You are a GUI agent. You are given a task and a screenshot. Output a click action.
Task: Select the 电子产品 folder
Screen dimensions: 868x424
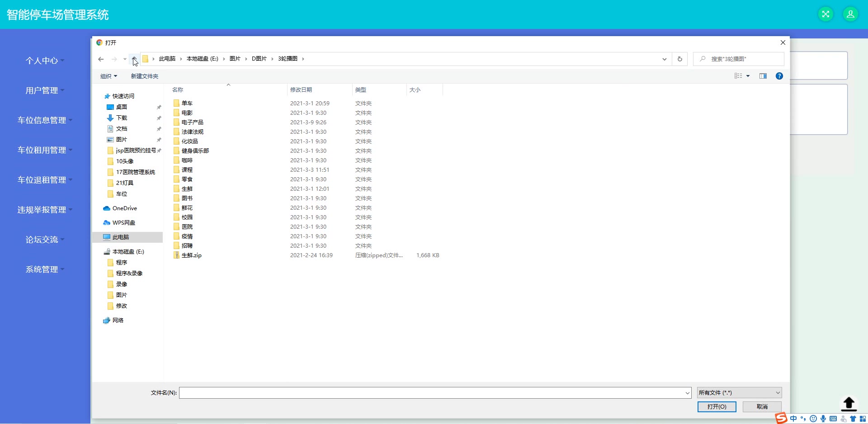(x=193, y=122)
